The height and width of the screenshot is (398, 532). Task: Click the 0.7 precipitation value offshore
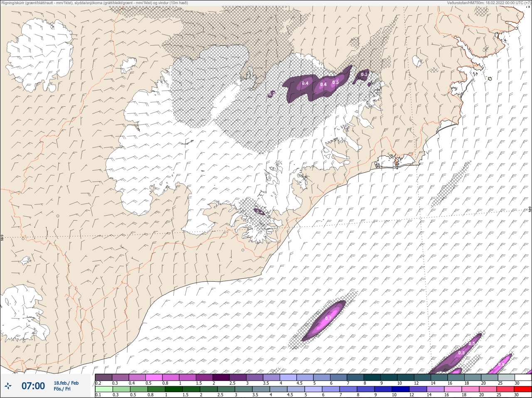328,319
